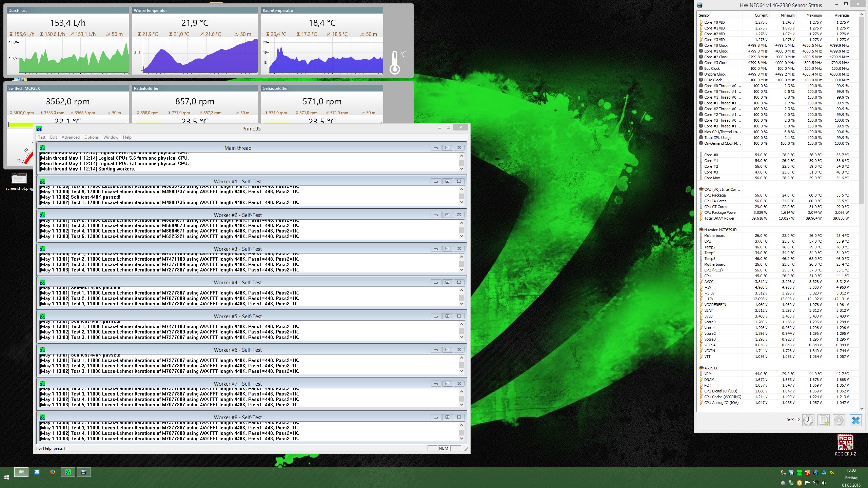Image resolution: width=868 pixels, height=488 pixels.
Task: Launch Firefox from taskbar
Action: (53, 472)
